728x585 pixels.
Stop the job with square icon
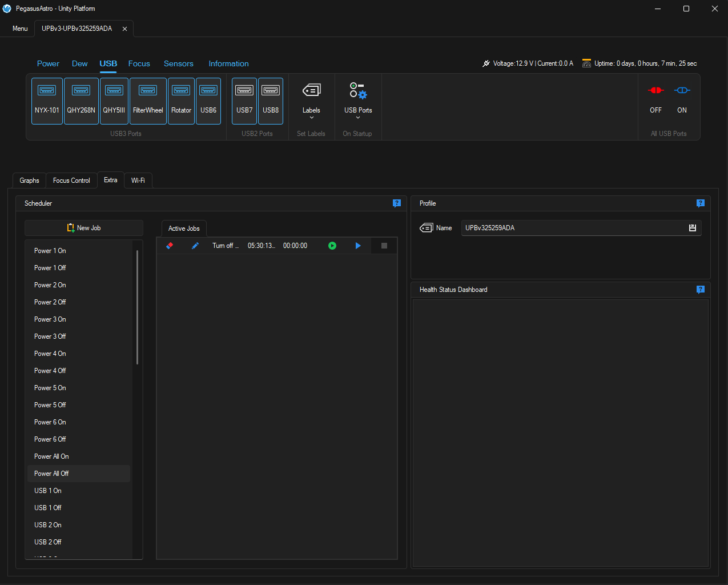pyautogui.click(x=384, y=246)
